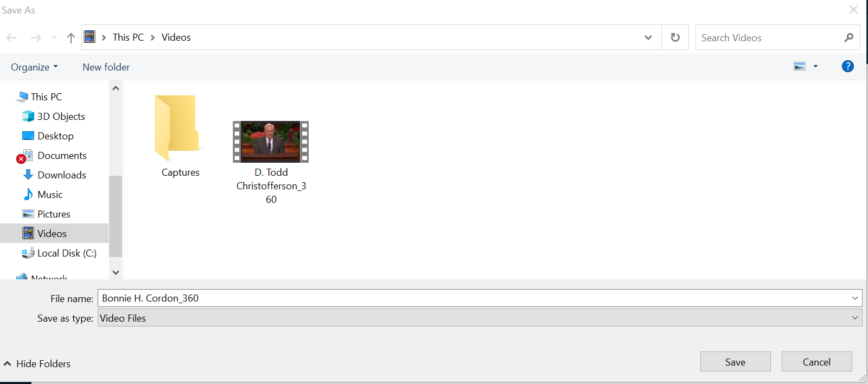Image resolution: width=868 pixels, height=384 pixels.
Task: Open more view options dropdown arrow
Action: point(815,66)
